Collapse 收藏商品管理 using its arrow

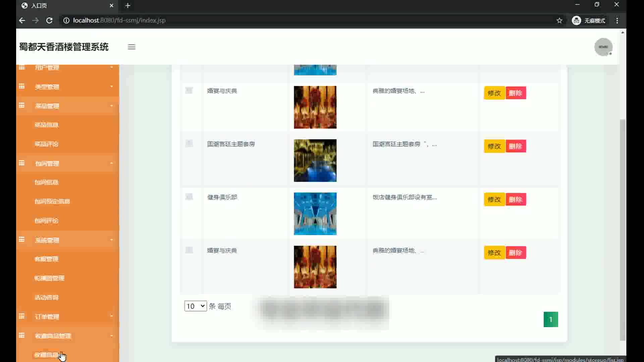pos(111,336)
